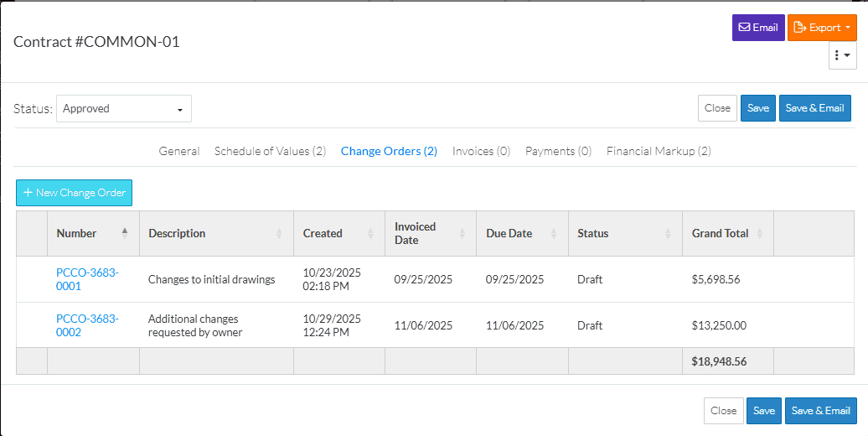View the Payments tab
868x436 pixels.
[x=558, y=151]
